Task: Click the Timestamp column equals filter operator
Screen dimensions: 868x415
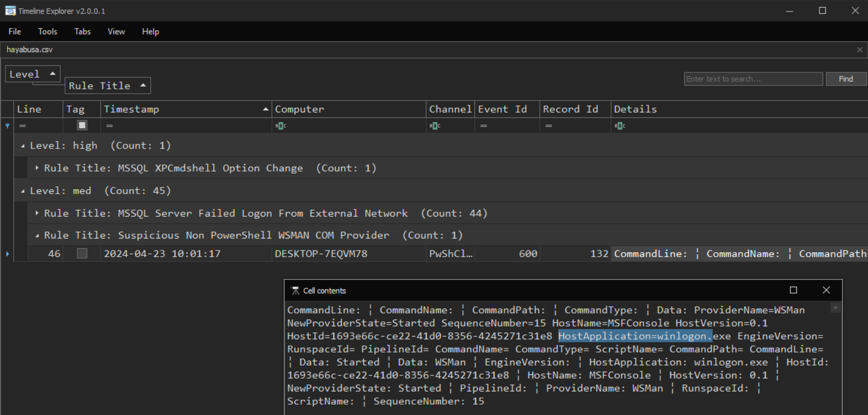Action: 110,126
